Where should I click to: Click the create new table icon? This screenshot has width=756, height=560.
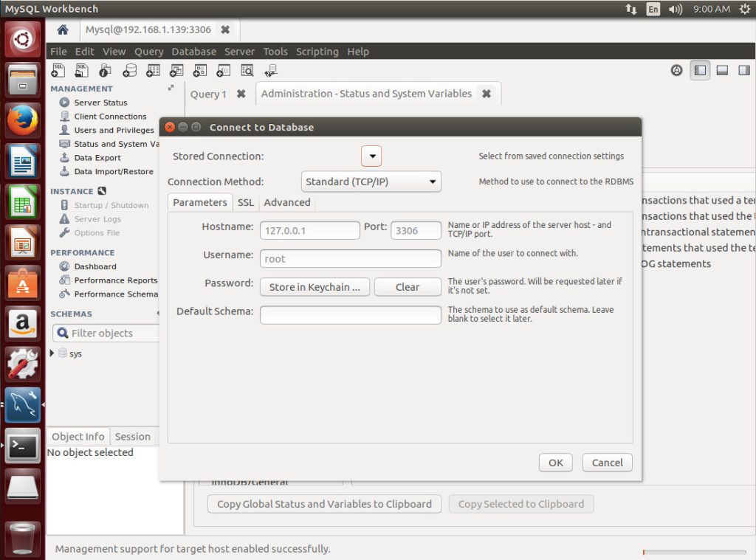tap(153, 71)
